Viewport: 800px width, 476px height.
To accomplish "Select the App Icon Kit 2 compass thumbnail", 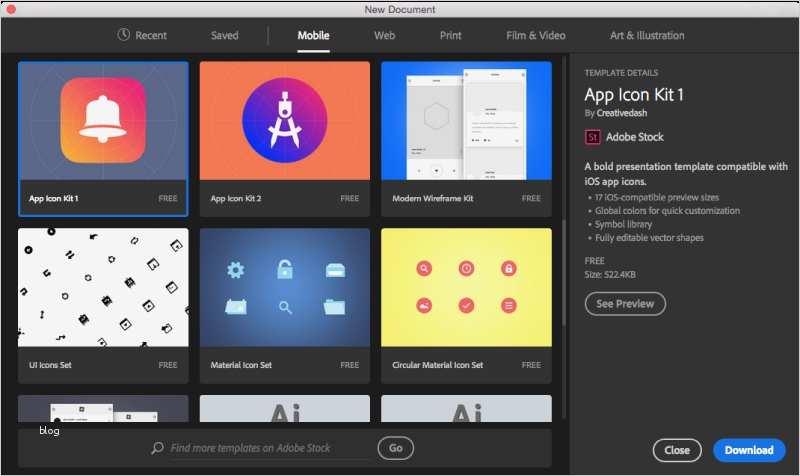I will (x=285, y=121).
